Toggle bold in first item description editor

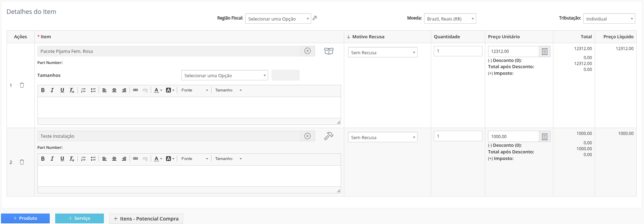tap(43, 90)
